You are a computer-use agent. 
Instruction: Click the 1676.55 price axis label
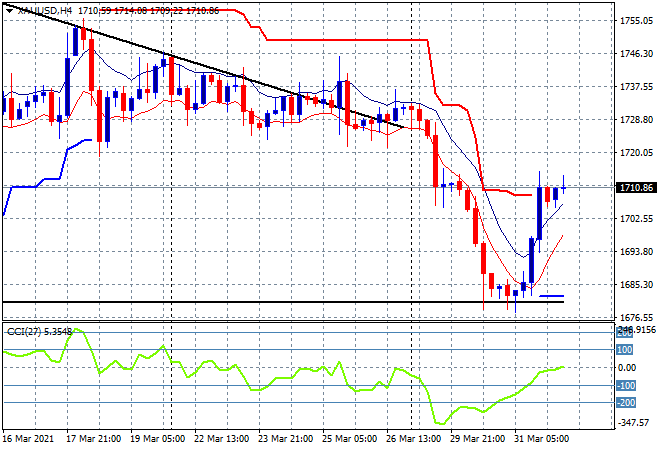pyautogui.click(x=636, y=317)
